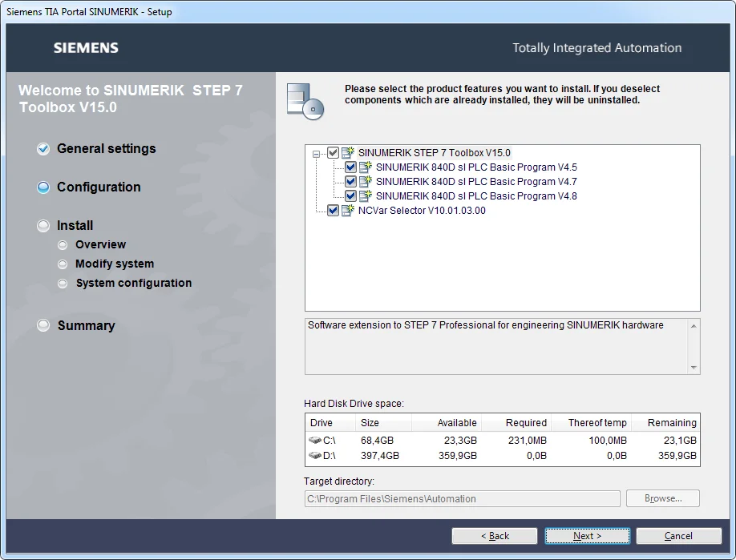Click the C:\ drive icon
736x560 pixels.
315,441
